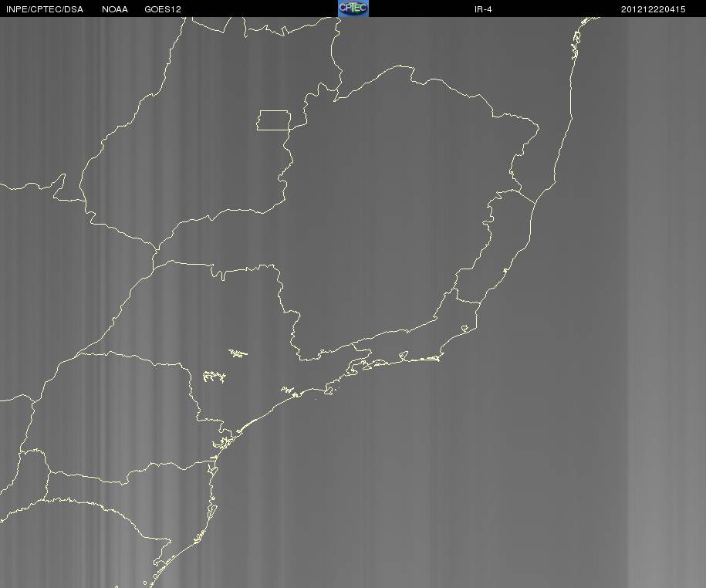
Task: Select the INPE/CPTEC/DSA header text
Action: tap(45, 9)
